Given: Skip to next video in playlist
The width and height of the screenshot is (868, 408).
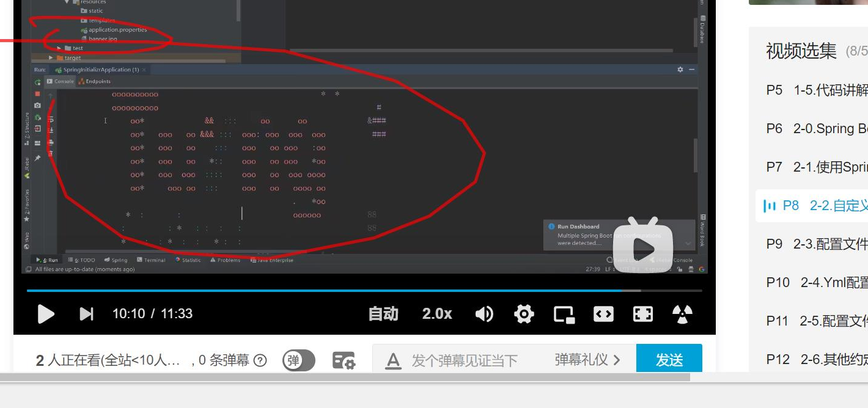Looking at the screenshot, I should [x=87, y=314].
